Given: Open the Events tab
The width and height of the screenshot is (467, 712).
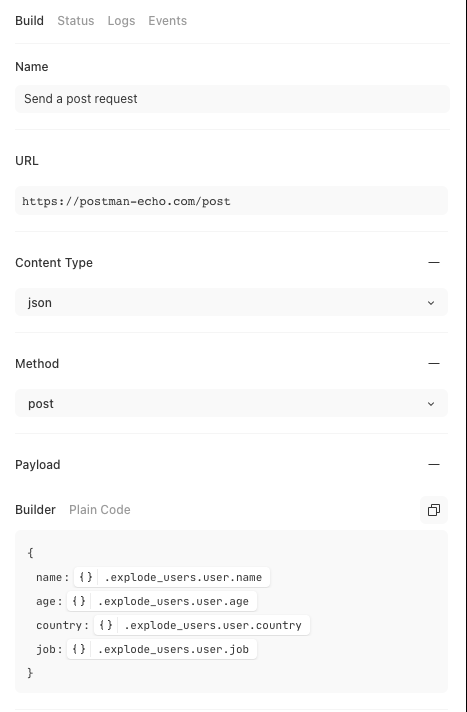Looking at the screenshot, I should pos(168,21).
